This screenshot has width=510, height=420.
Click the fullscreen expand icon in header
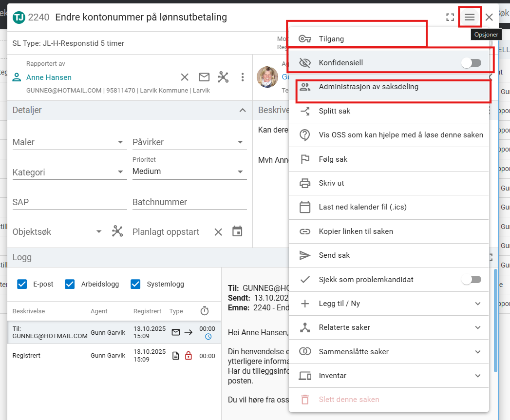[x=450, y=18]
